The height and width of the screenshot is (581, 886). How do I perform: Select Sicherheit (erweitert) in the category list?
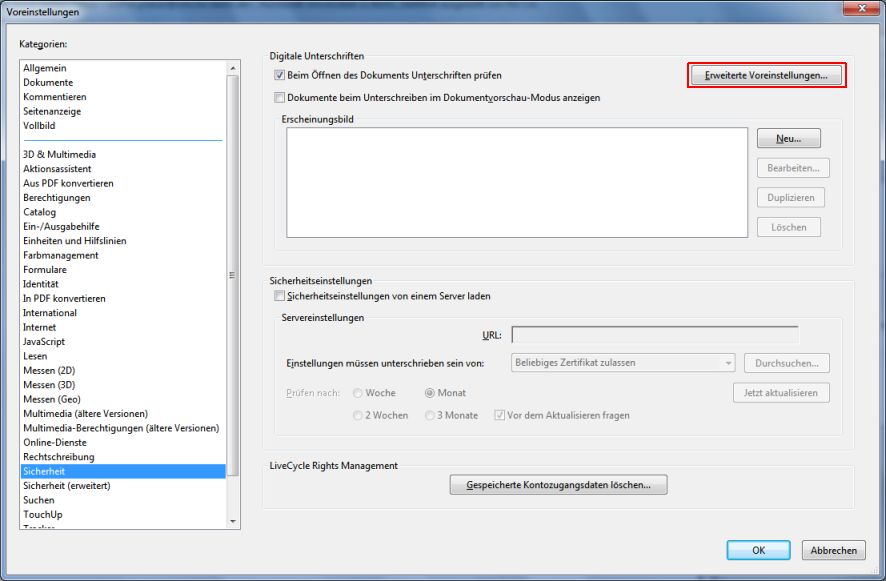(x=66, y=485)
